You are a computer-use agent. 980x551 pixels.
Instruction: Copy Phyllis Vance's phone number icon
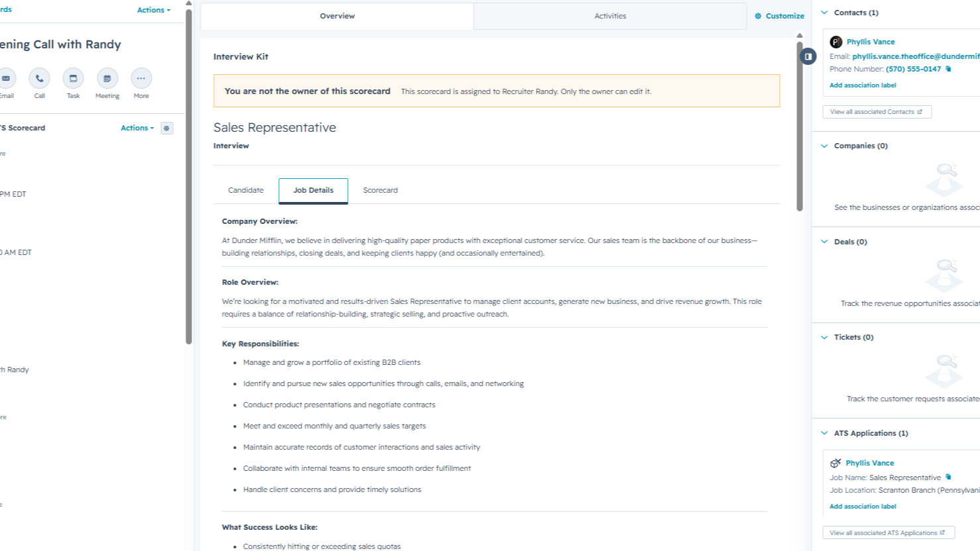[x=948, y=69]
